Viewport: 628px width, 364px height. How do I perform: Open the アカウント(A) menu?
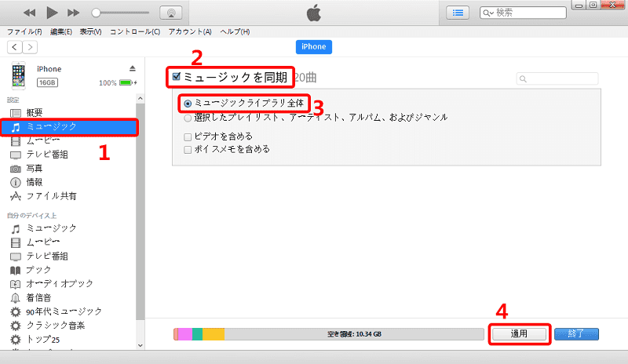point(190,31)
